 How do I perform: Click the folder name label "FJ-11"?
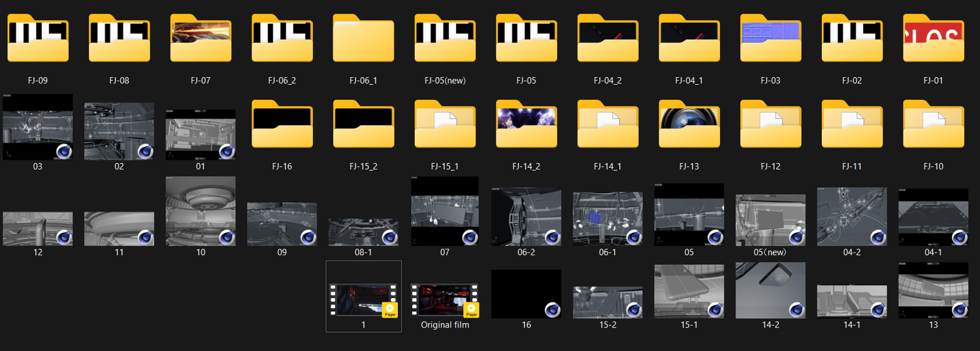coord(852,166)
